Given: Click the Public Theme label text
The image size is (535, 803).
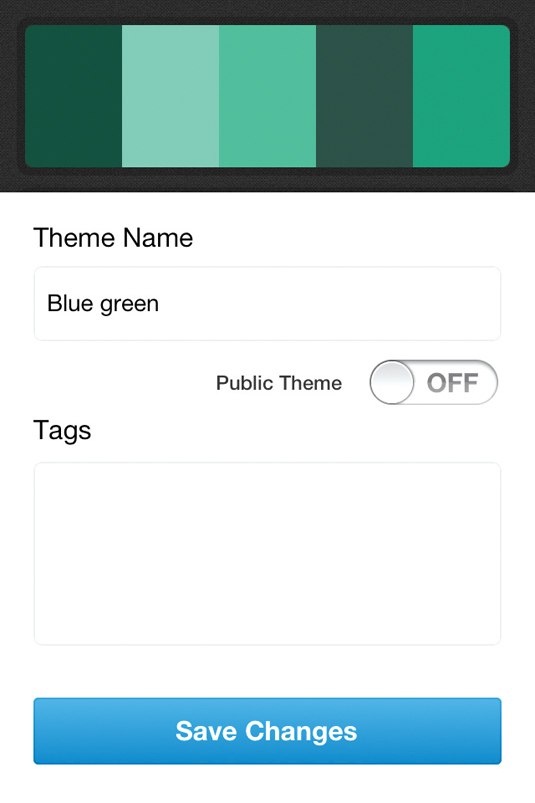Looking at the screenshot, I should (279, 383).
